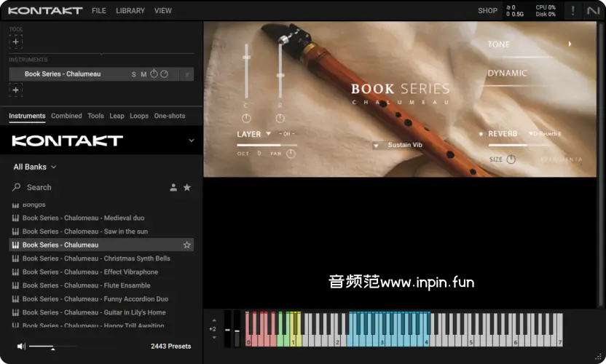Select preset Chalumeau - Flute Ensamble
Image resolution: width=606 pixels, height=364 pixels.
101,285
